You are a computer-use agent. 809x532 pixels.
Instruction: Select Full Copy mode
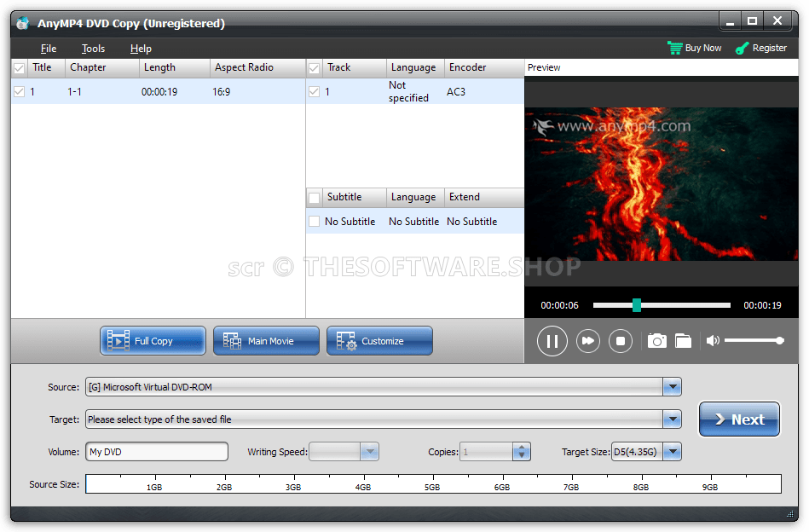point(153,341)
